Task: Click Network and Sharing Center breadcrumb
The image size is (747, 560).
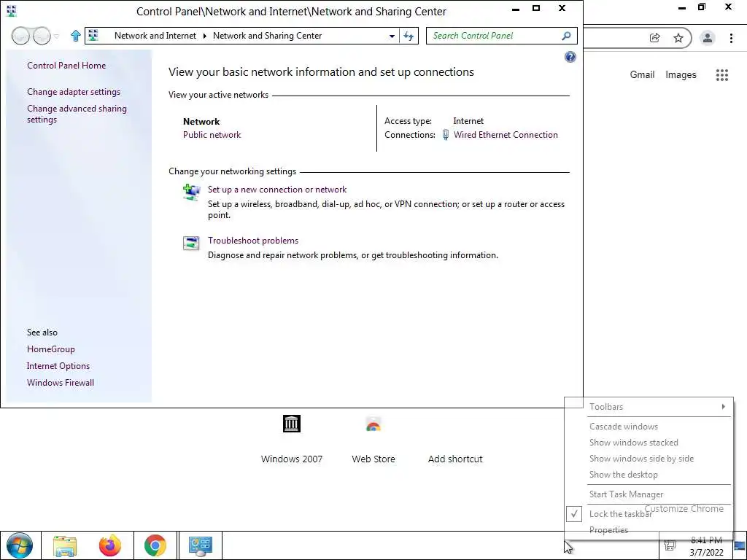Action: point(267,36)
